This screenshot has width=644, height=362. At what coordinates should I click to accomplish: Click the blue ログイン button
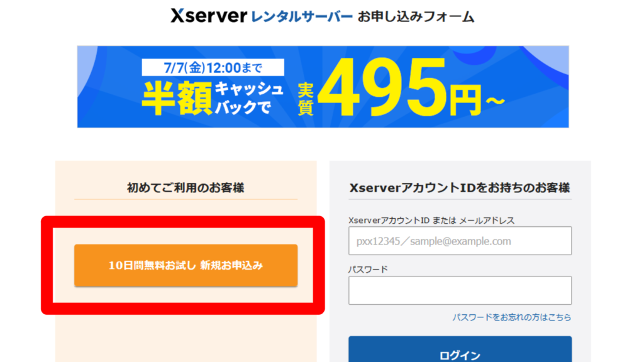click(x=460, y=349)
